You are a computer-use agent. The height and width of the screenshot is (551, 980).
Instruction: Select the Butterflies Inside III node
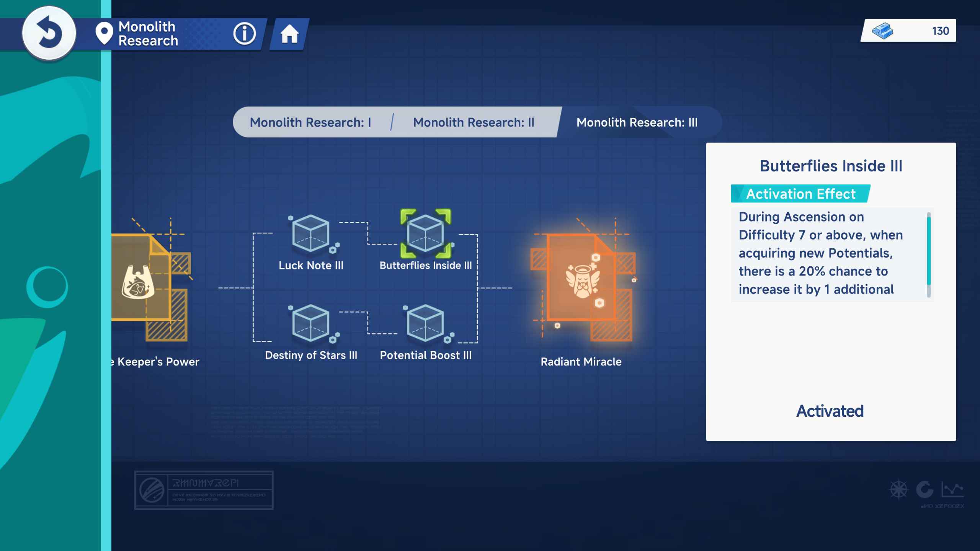425,233
